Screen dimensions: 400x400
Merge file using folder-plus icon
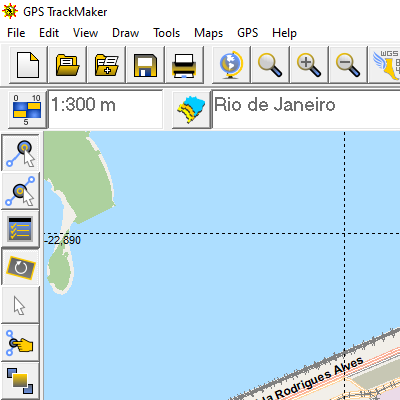pos(106,65)
